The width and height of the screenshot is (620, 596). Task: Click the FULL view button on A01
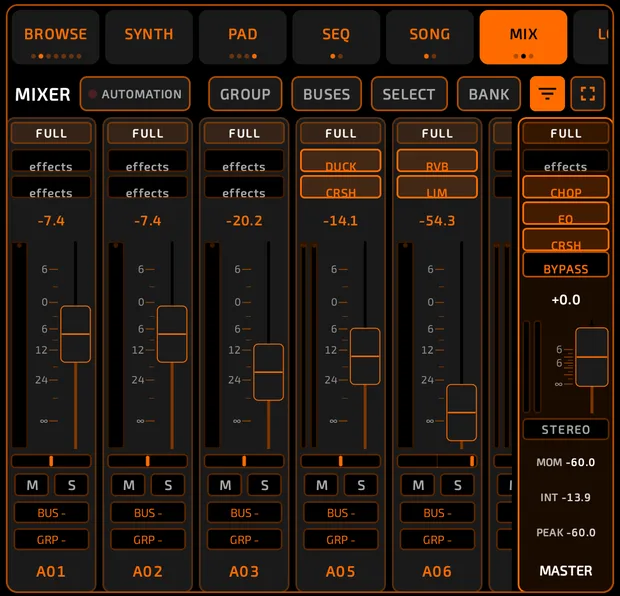coord(51,133)
